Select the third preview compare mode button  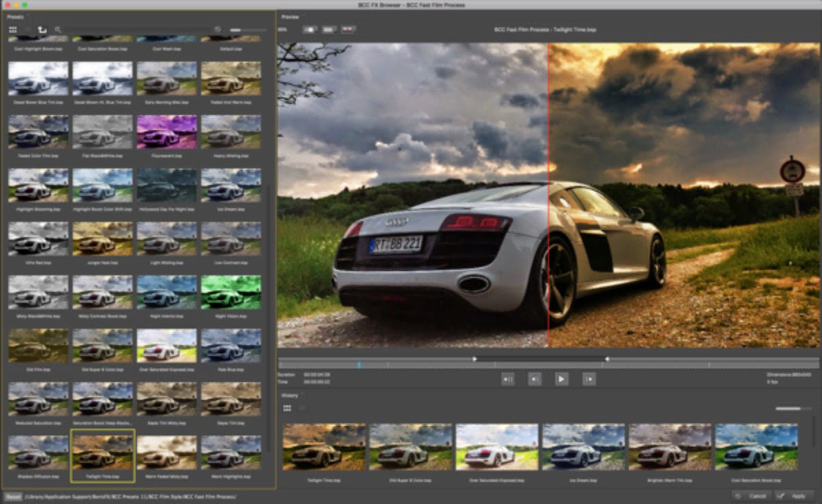click(x=349, y=29)
